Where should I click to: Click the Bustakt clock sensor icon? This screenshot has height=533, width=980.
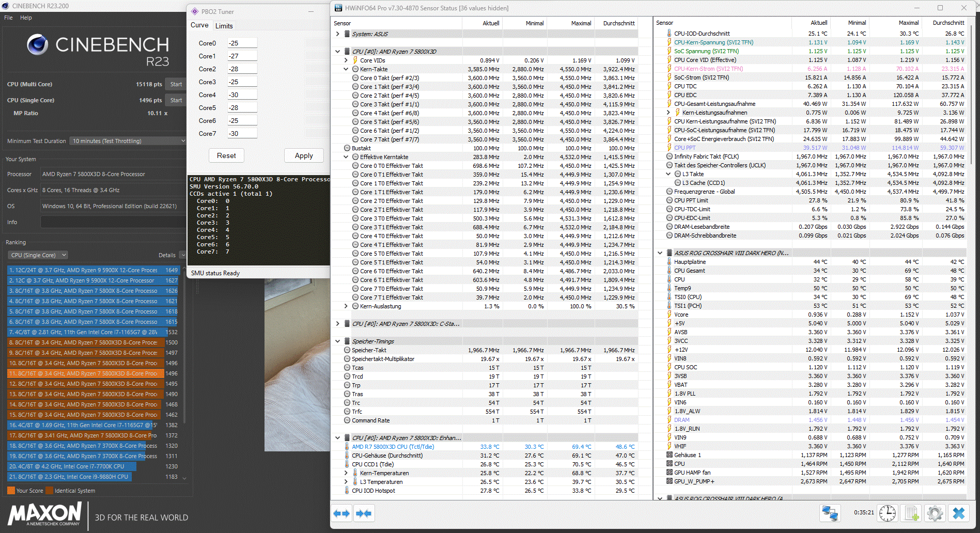(347, 148)
